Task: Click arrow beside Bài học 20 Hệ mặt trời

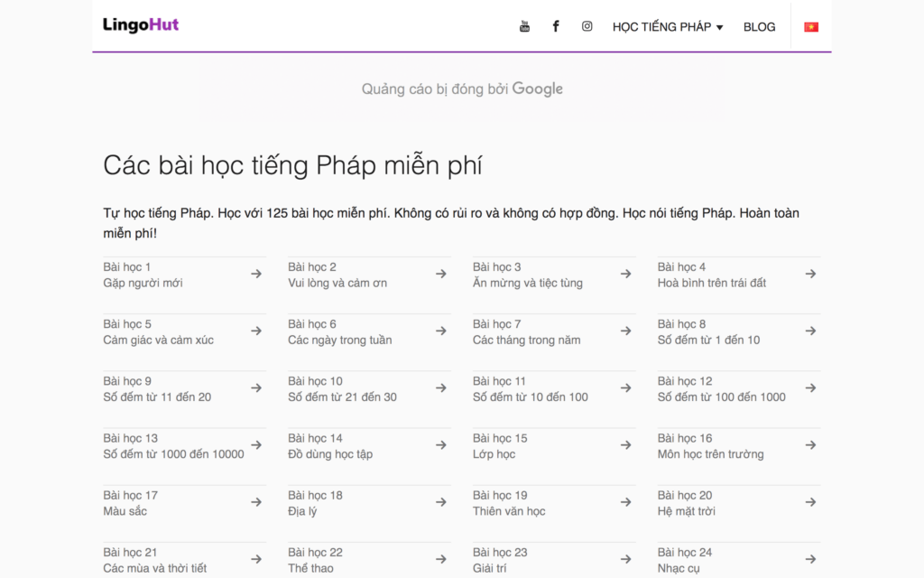Action: point(811,502)
